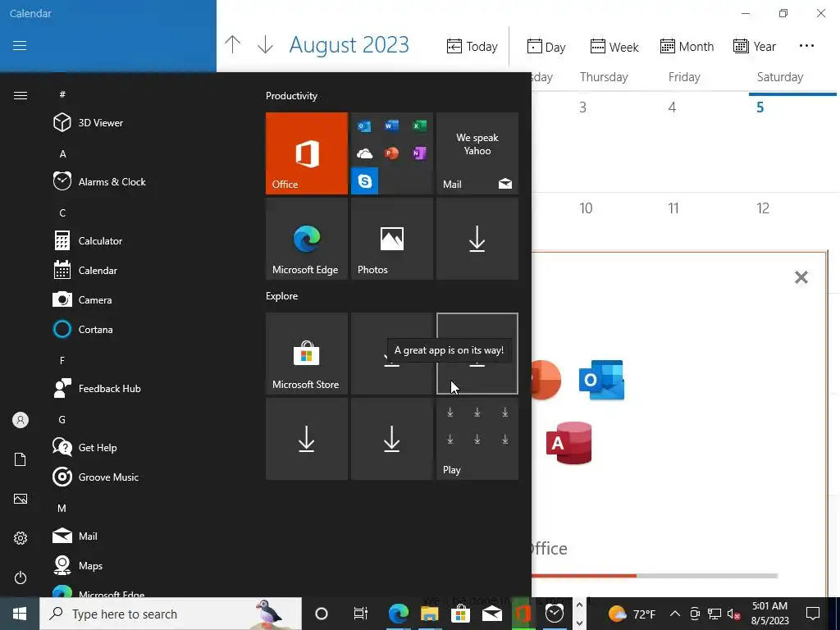This screenshot has height=630, width=840.
Task: Click the Windows Start button
Action: (20, 614)
